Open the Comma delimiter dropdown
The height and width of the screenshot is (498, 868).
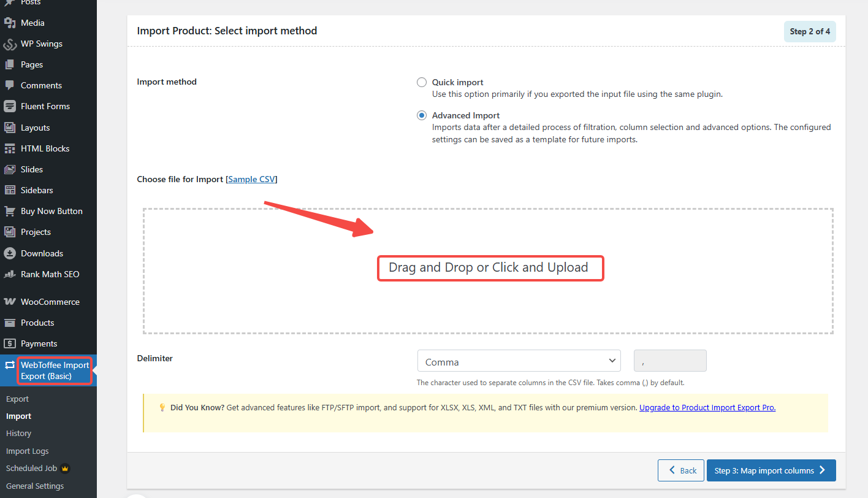click(x=519, y=361)
